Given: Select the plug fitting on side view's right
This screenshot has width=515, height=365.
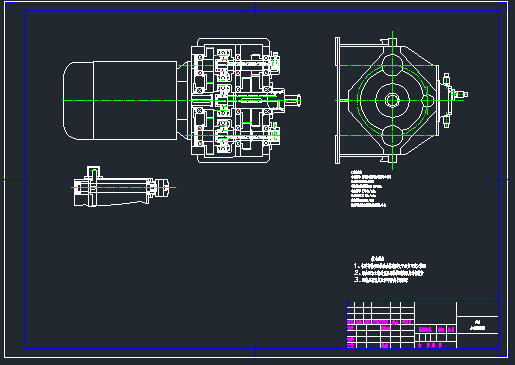Looking at the screenshot, I should pyautogui.click(x=461, y=95).
